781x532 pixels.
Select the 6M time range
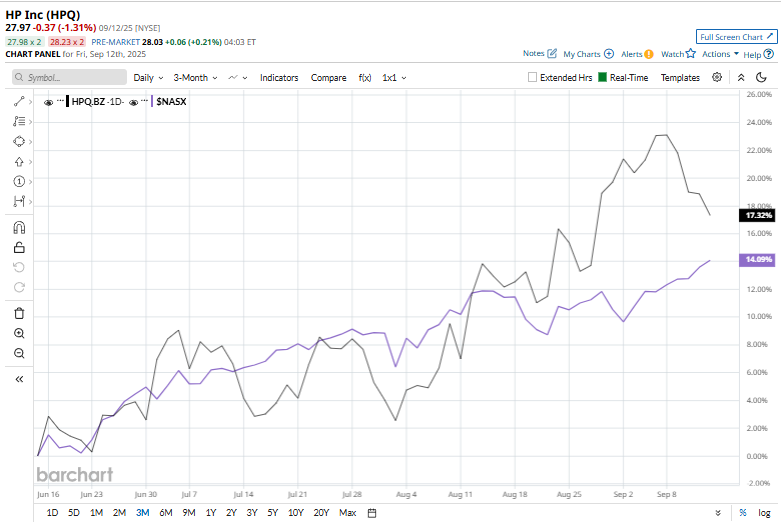point(166,513)
